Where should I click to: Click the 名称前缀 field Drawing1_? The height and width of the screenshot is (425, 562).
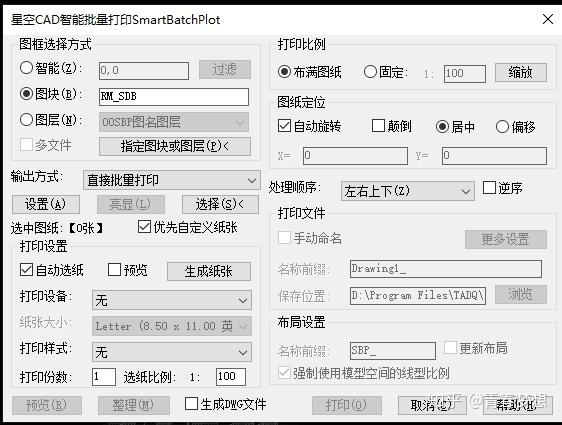[x=446, y=269]
